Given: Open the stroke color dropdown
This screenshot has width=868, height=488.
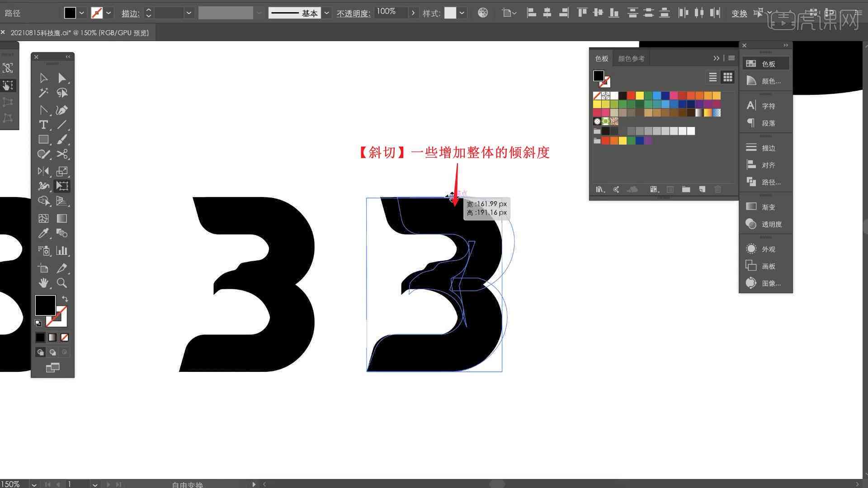Looking at the screenshot, I should [108, 13].
